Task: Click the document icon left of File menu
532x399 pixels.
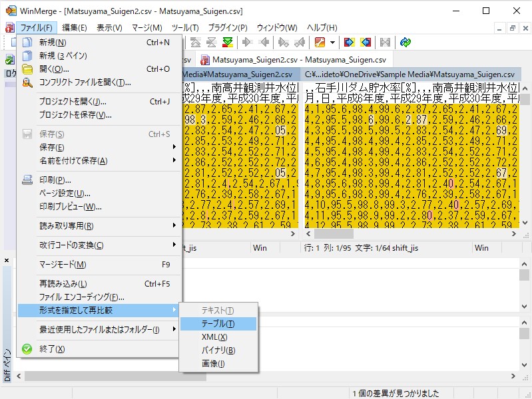Action: [10, 28]
